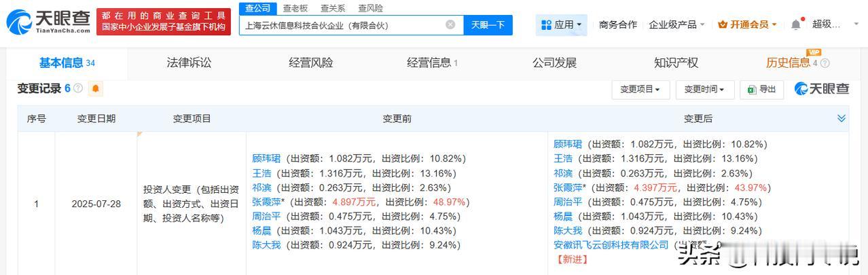This screenshot has height=275, width=868.
Task: Export records via 导出 button
Action: point(761,89)
